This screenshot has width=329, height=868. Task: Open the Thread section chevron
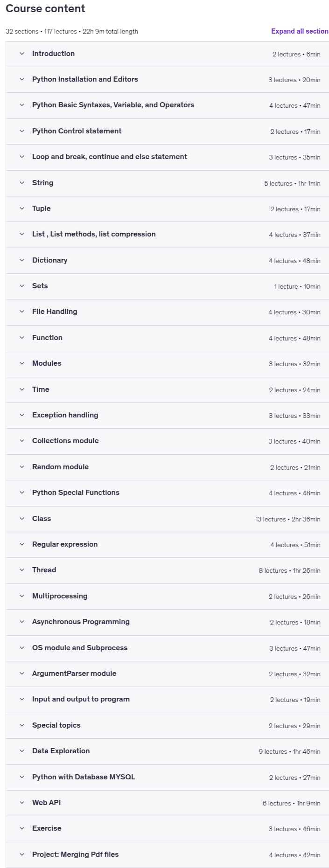tap(22, 570)
